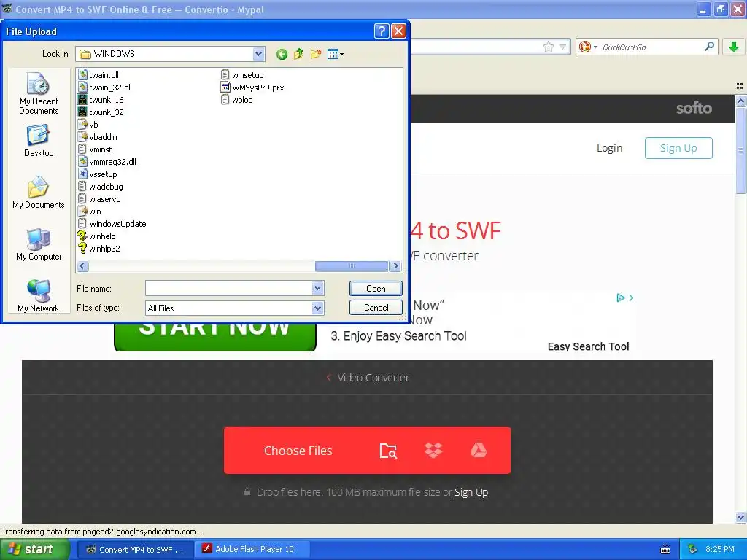
Task: Create a new folder in File Upload
Action: pyautogui.click(x=316, y=54)
